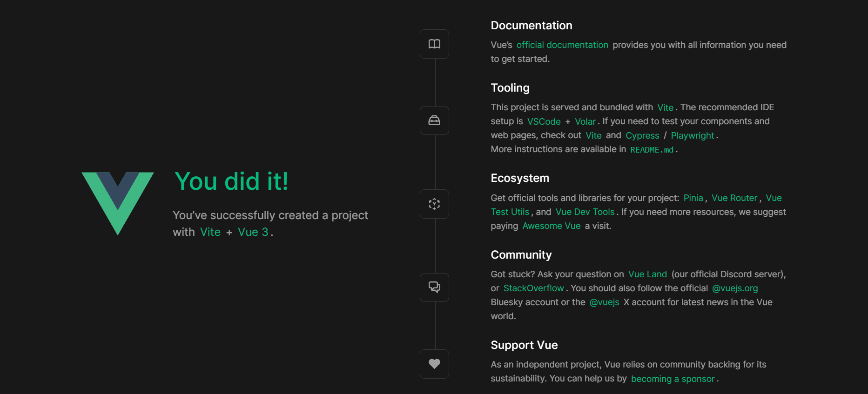Open the Volar link
This screenshot has width=868, height=394.
point(585,121)
